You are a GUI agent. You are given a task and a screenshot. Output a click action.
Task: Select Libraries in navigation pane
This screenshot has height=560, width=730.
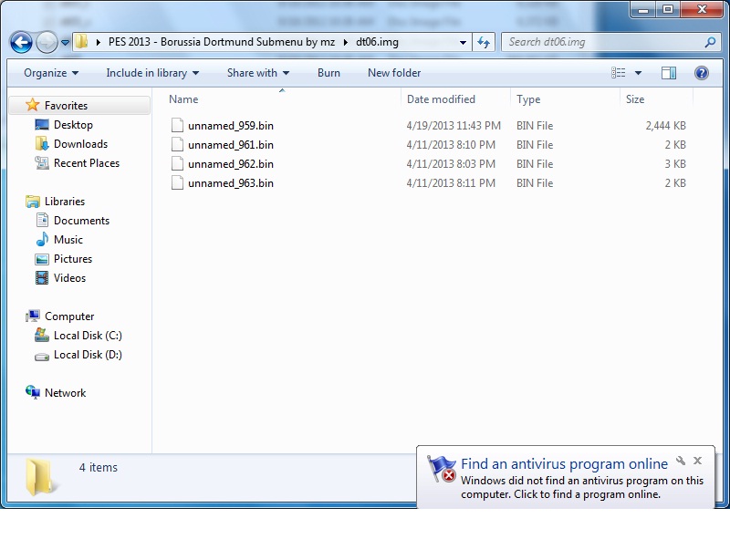click(65, 201)
